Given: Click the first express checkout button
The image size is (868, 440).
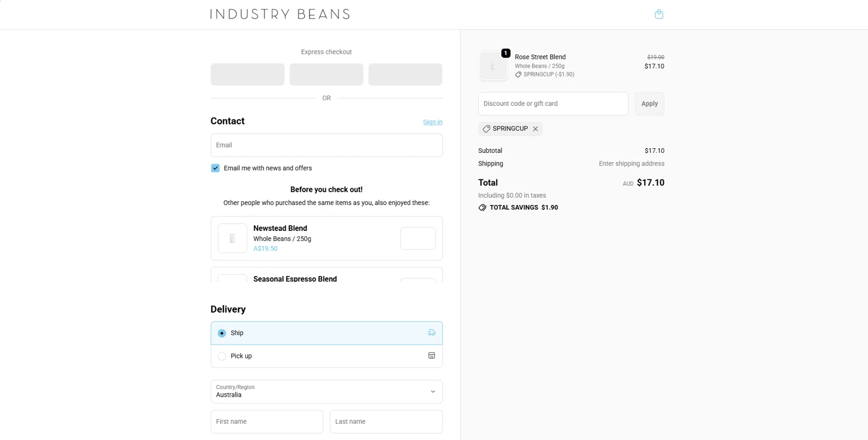Looking at the screenshot, I should pos(248,74).
